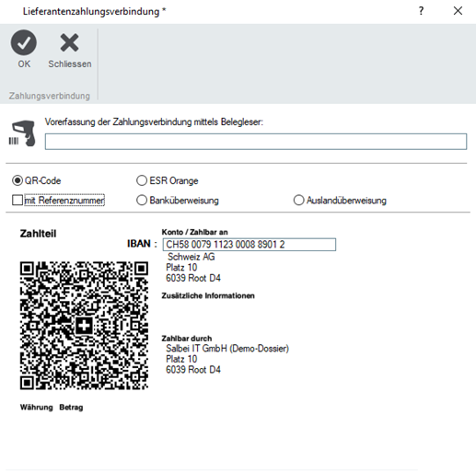Click the Zahlteil heading

(x=38, y=234)
